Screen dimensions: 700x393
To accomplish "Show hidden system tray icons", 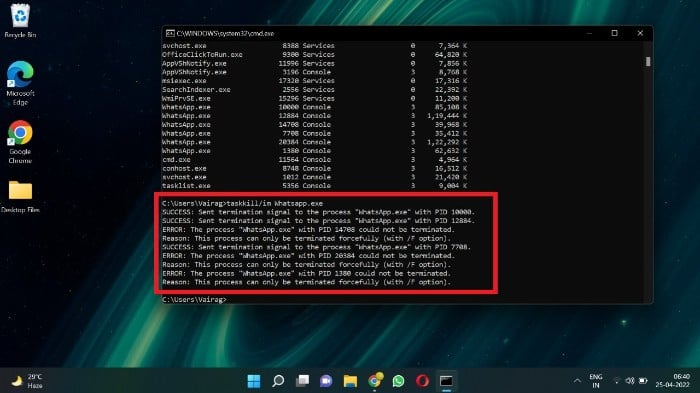I will (577, 381).
